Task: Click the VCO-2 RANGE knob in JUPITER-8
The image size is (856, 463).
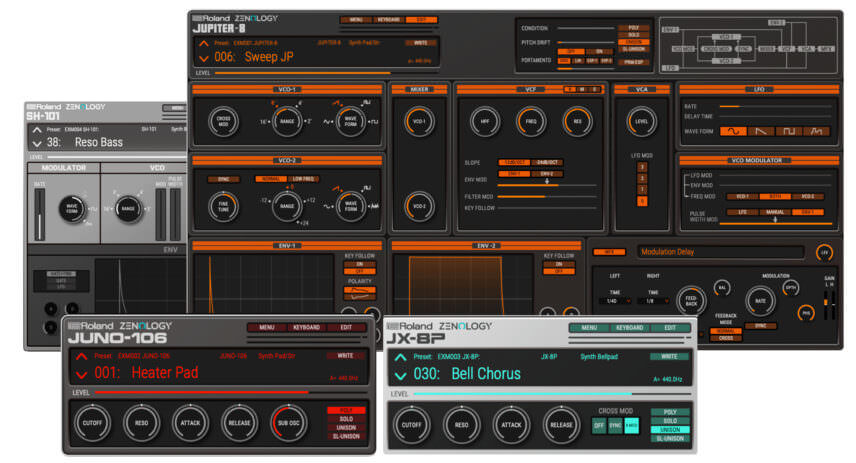Action: point(287,206)
